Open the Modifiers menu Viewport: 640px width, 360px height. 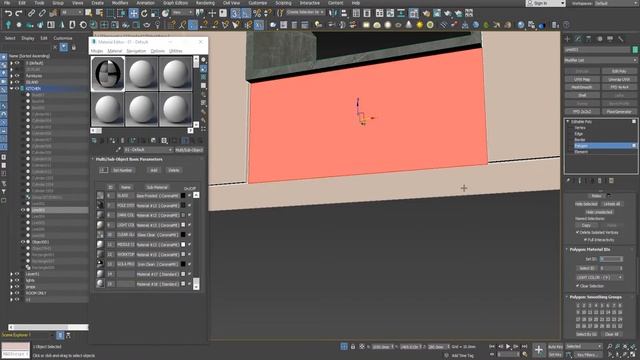tap(120, 3)
